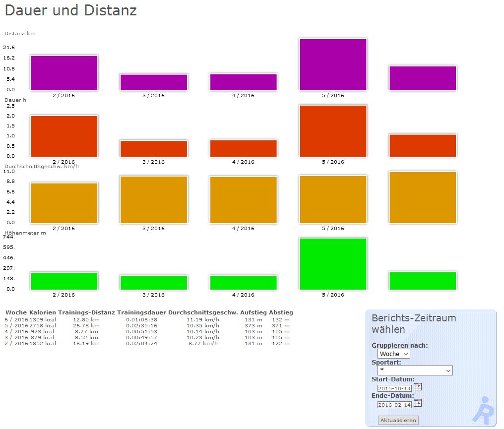Expand the Gruppieren nach dropdown showing Woche
Screen dimensions: 504x429
[394, 354]
